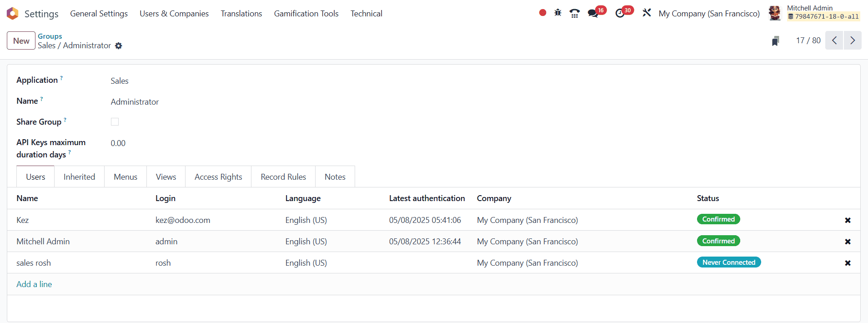Screen dimensions: 868x323
Task: Open the gear actions menu near Administrator
Action: (119, 45)
